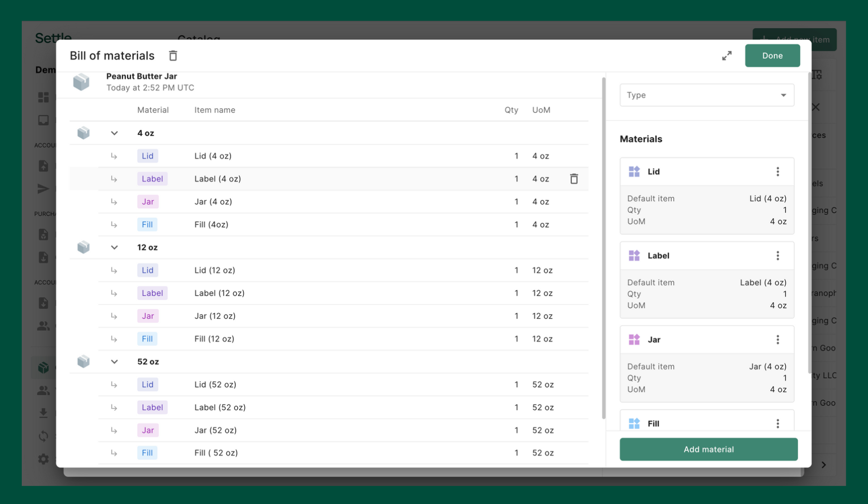Open the Jar card's three-dot menu

tap(777, 339)
